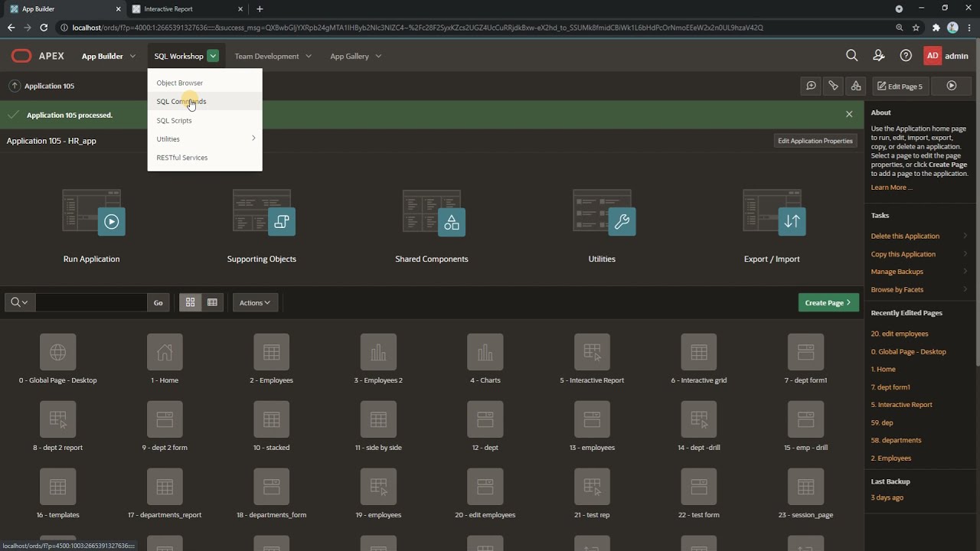Open the 3 days ago backup link
980x551 pixels.
887,497
